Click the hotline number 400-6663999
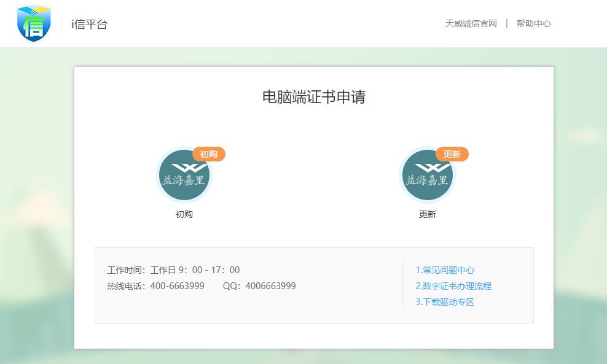607x364 pixels. (177, 286)
